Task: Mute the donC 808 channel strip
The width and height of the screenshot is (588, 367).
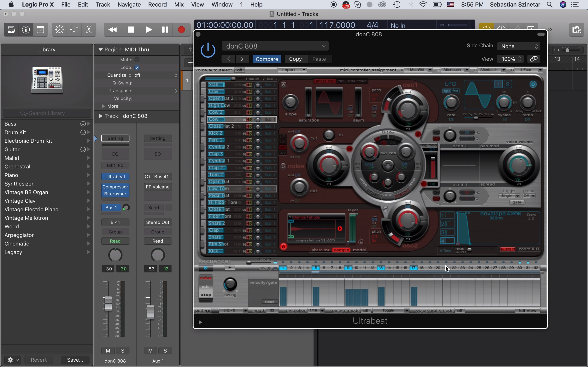Action: [x=108, y=351]
